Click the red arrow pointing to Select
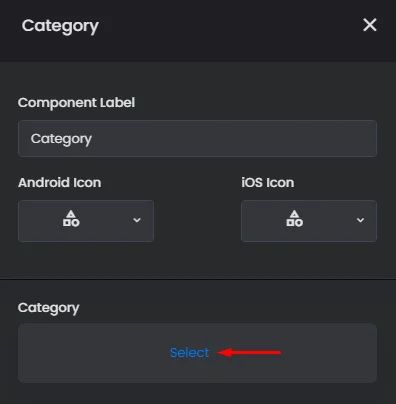This screenshot has height=404, width=396. (249, 352)
